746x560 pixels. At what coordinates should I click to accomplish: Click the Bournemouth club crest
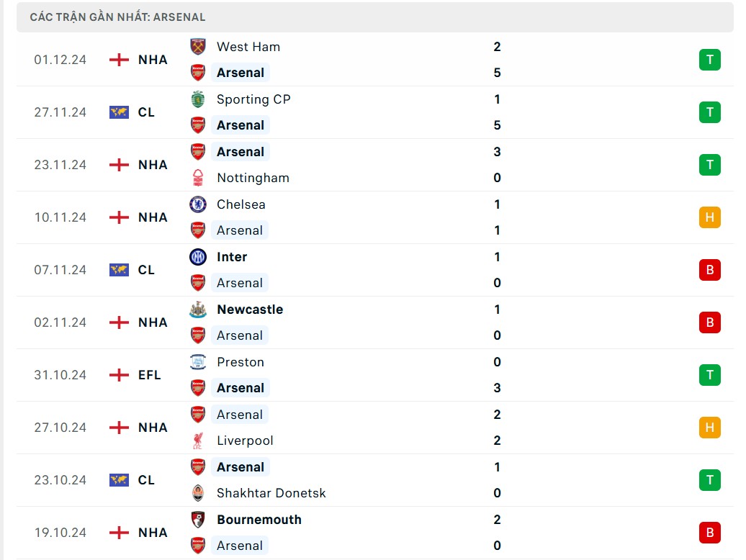tap(197, 520)
